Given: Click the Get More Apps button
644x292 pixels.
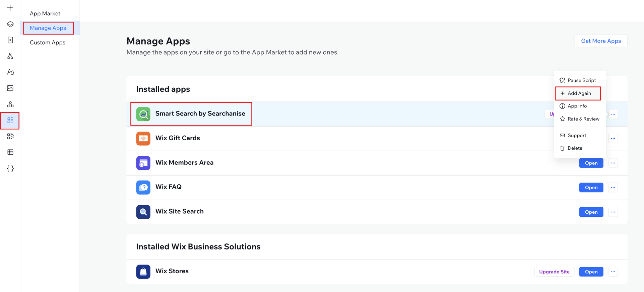Looking at the screenshot, I should coord(601,41).
